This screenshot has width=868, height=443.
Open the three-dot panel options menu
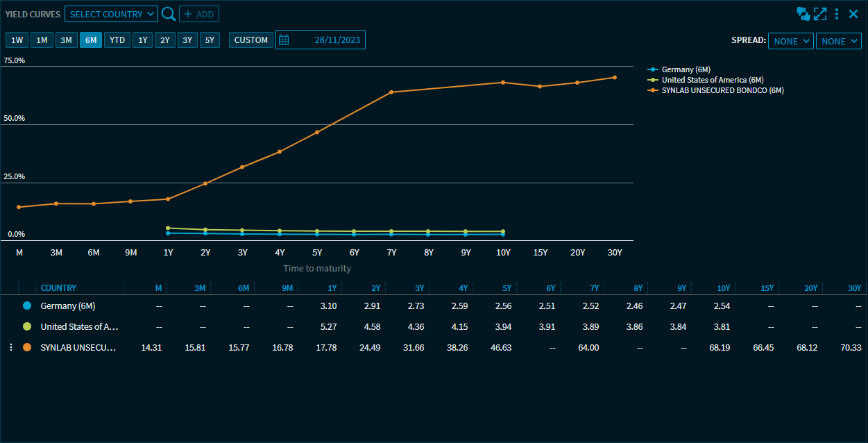[837, 14]
